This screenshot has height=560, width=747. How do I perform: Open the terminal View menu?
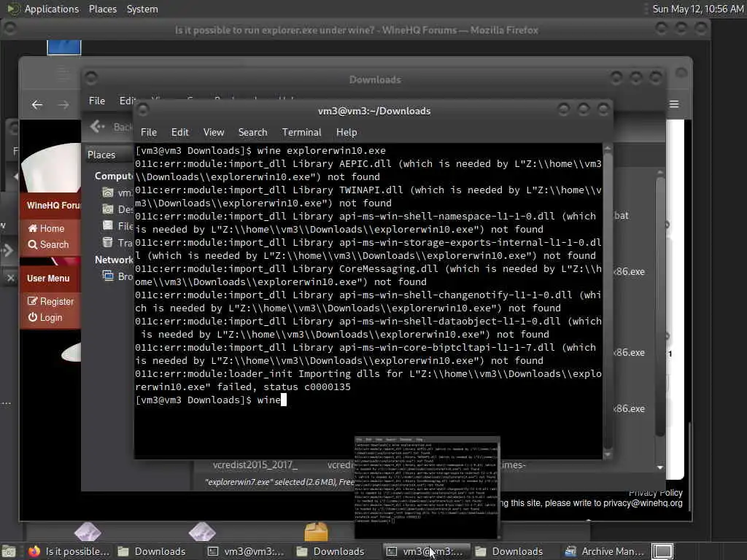pos(214,132)
